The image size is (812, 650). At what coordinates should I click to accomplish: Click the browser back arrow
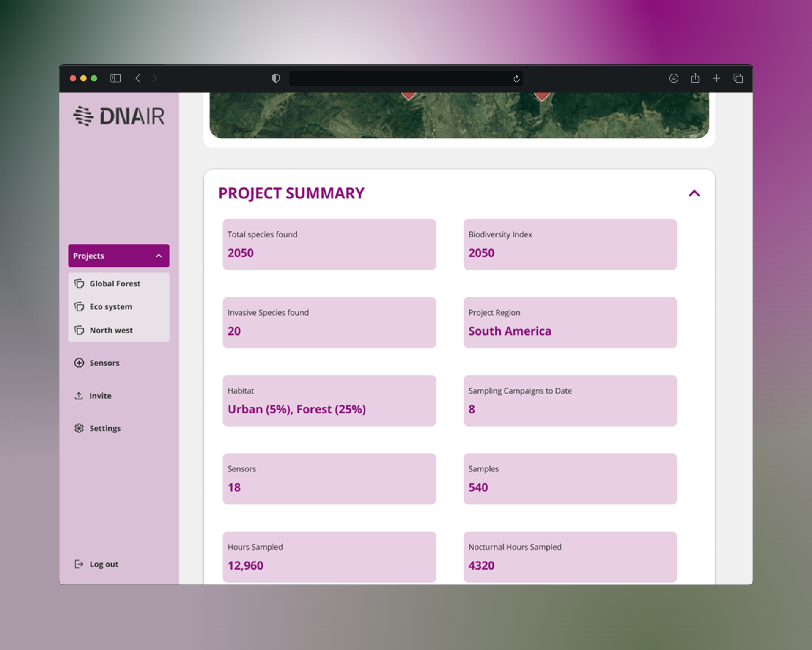point(138,78)
